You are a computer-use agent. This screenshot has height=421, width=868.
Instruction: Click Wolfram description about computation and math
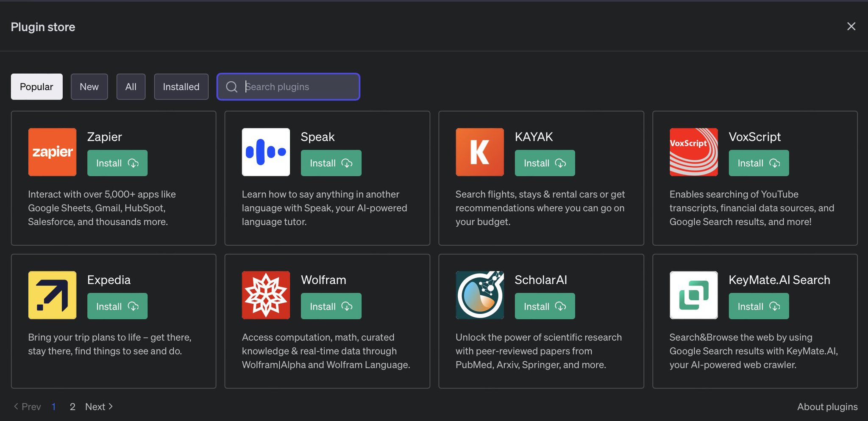point(326,351)
